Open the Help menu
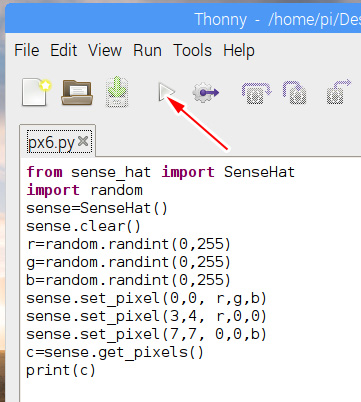Image resolution: width=361 pixels, height=402 pixels. (x=239, y=51)
